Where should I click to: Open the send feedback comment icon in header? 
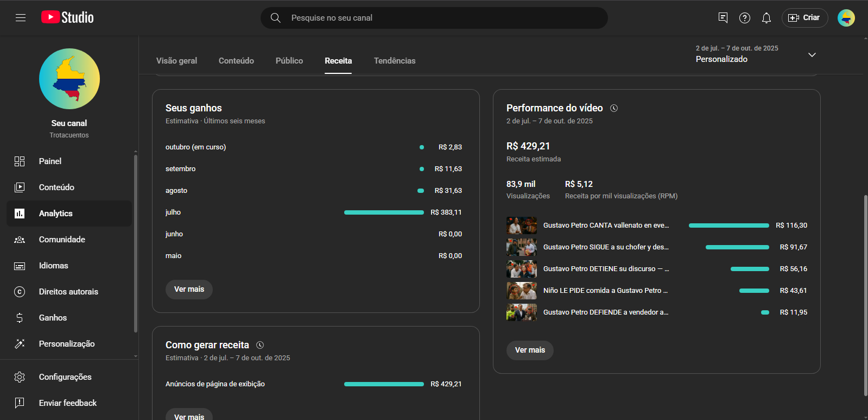[723, 18]
